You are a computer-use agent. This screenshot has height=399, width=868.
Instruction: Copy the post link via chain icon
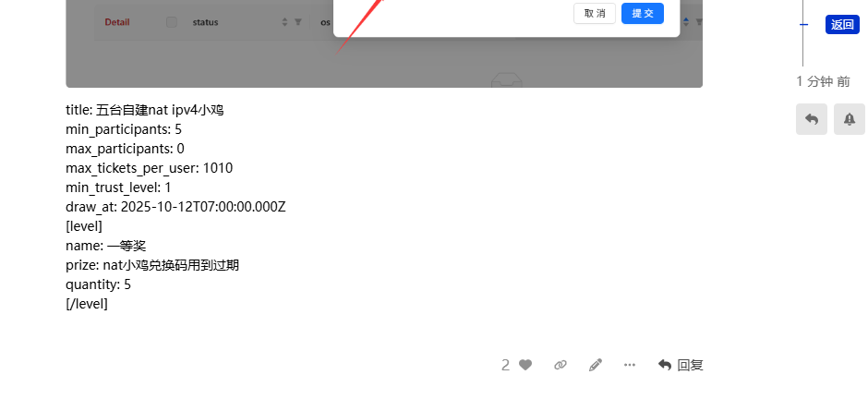561,365
